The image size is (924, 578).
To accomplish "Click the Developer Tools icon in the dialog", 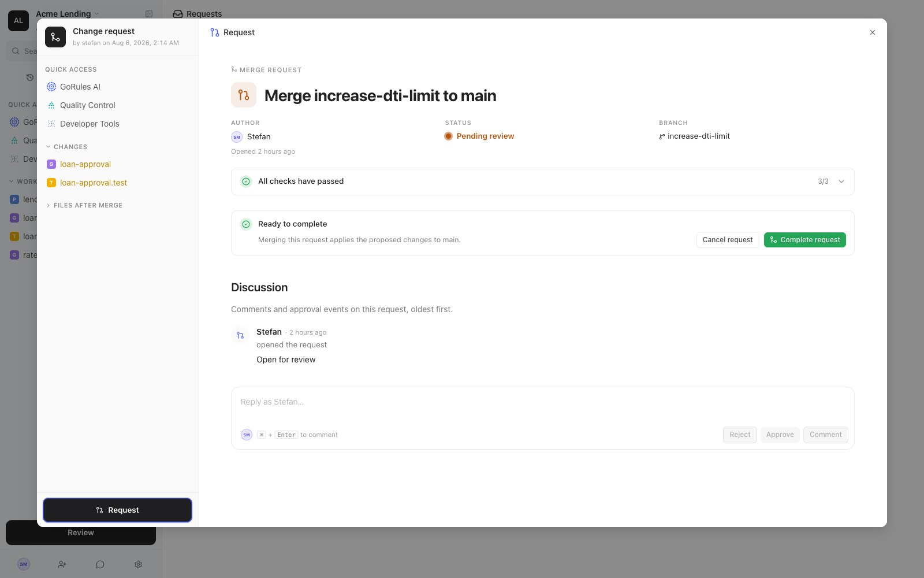I will pos(51,124).
